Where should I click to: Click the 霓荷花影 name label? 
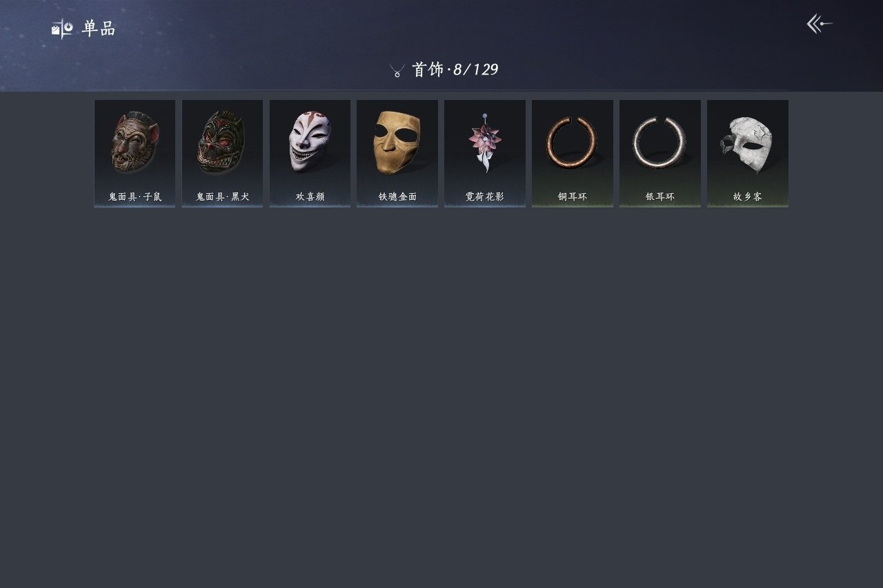point(485,197)
